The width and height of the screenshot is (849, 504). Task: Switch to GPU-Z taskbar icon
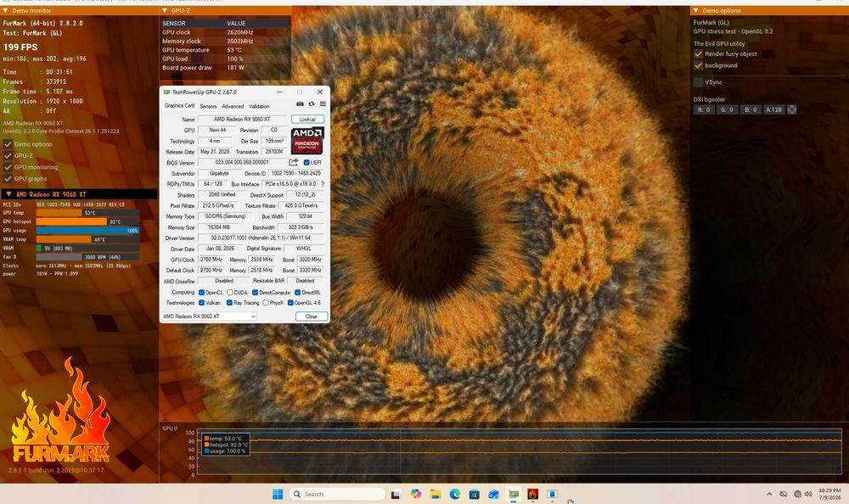(514, 494)
